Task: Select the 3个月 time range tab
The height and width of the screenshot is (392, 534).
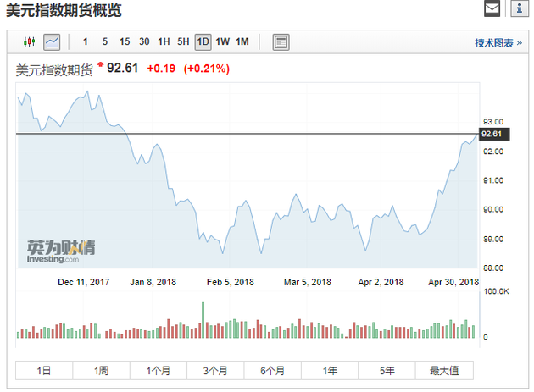Action: pyautogui.click(x=215, y=371)
